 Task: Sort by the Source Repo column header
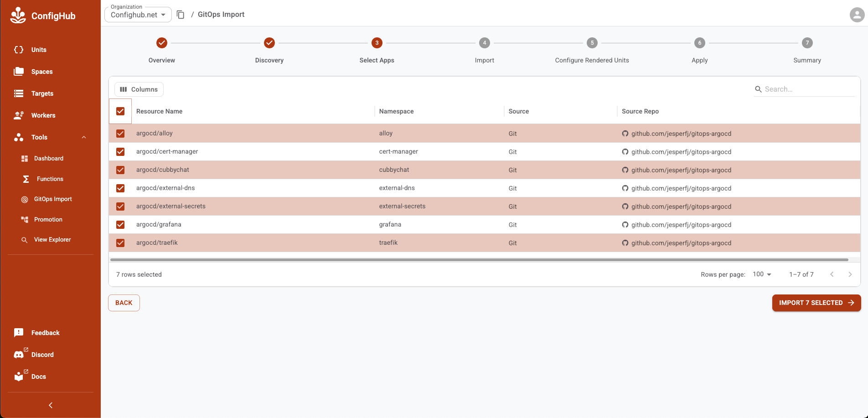click(640, 111)
